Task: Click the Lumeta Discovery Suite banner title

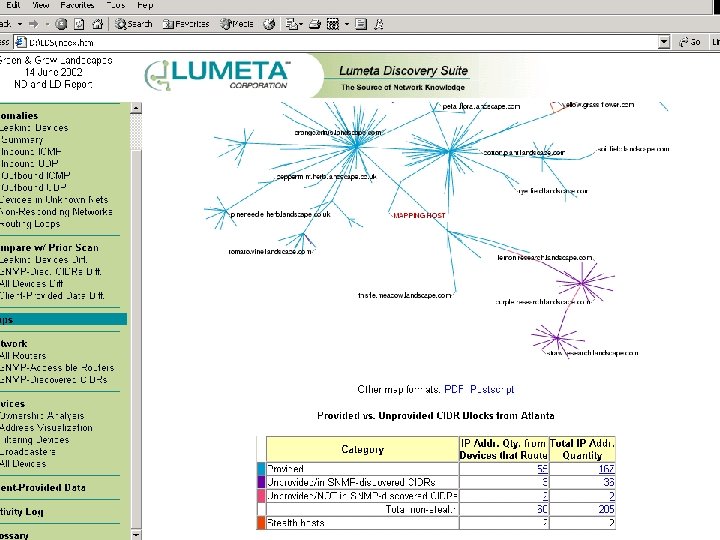Action: [x=403, y=71]
